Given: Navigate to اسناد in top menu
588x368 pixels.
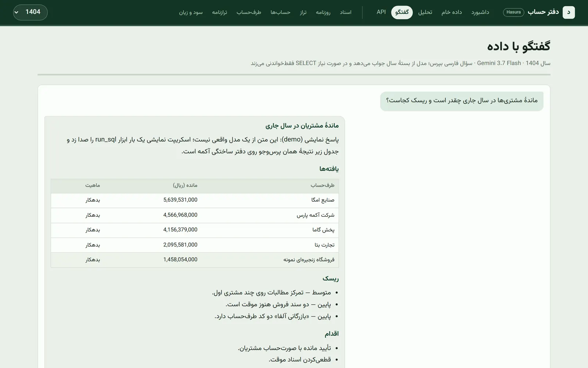Looking at the screenshot, I should [x=345, y=12].
